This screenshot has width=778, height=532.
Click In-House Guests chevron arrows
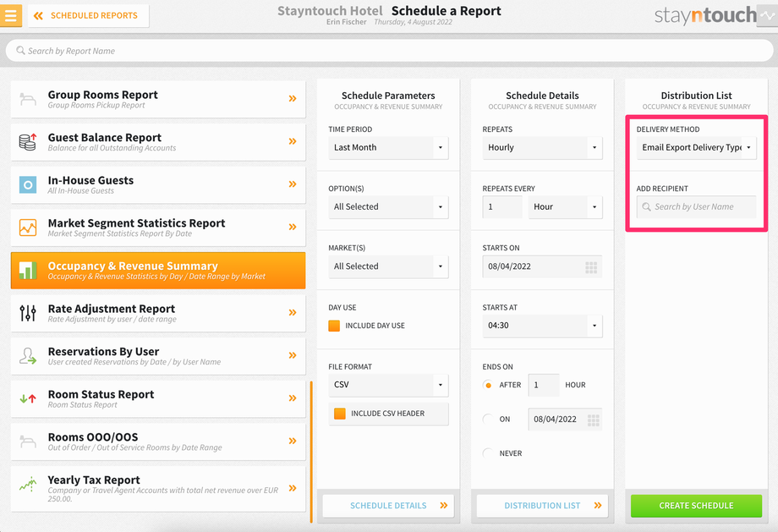293,184
